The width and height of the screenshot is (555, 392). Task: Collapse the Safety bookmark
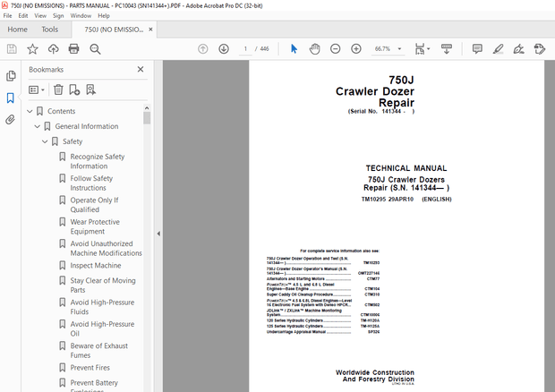click(x=45, y=141)
